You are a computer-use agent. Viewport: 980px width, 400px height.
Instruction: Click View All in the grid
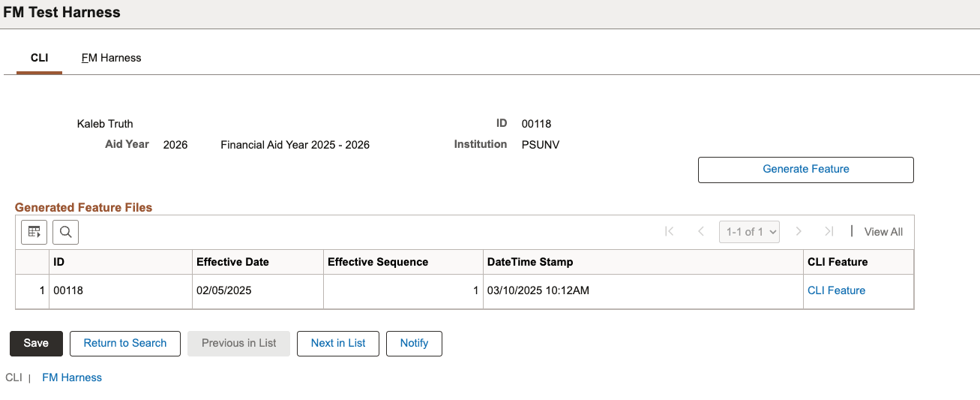point(883,232)
